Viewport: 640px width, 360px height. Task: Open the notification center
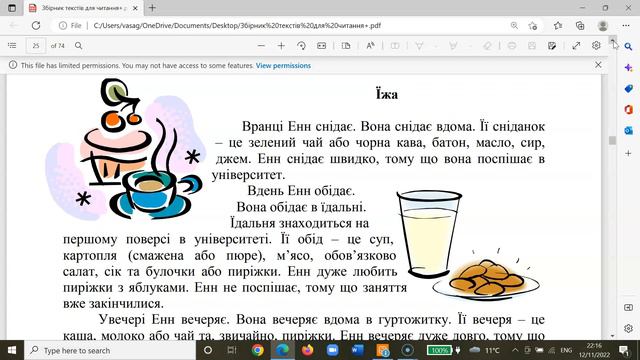624,350
